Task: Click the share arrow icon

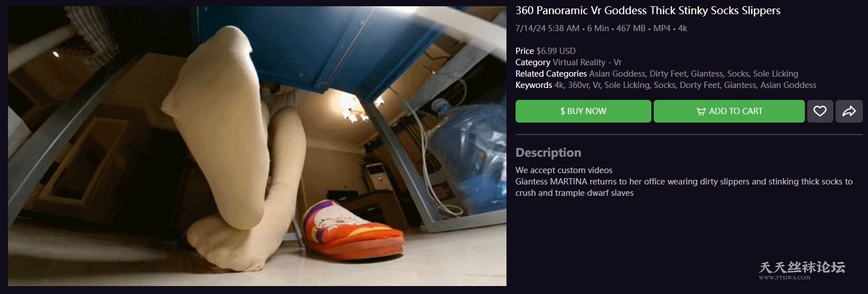Action: pyautogui.click(x=849, y=111)
